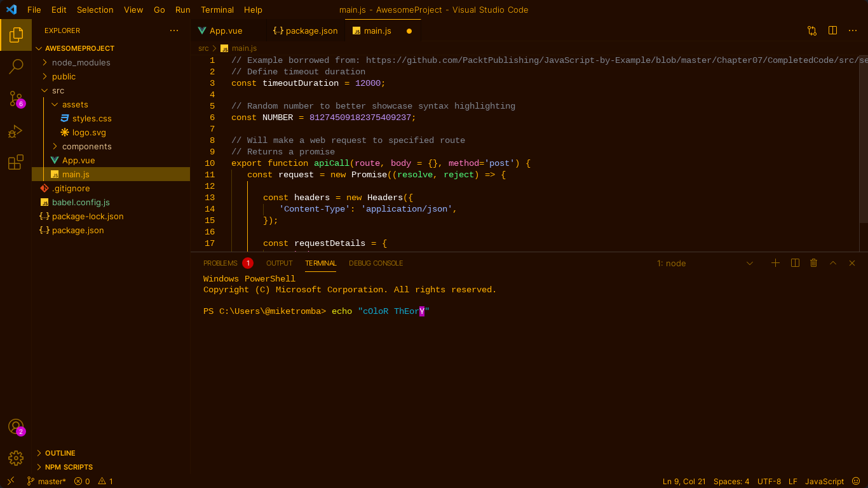868x488 pixels.
Task: Change UTF-8 file encoding
Action: [x=769, y=482]
